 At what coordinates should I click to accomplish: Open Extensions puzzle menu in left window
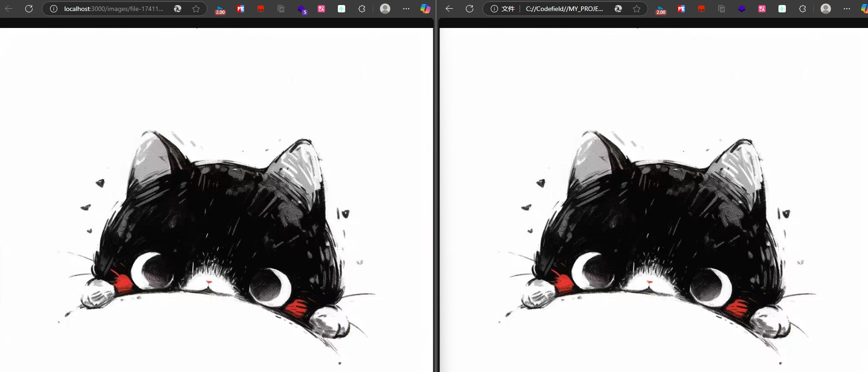point(362,9)
